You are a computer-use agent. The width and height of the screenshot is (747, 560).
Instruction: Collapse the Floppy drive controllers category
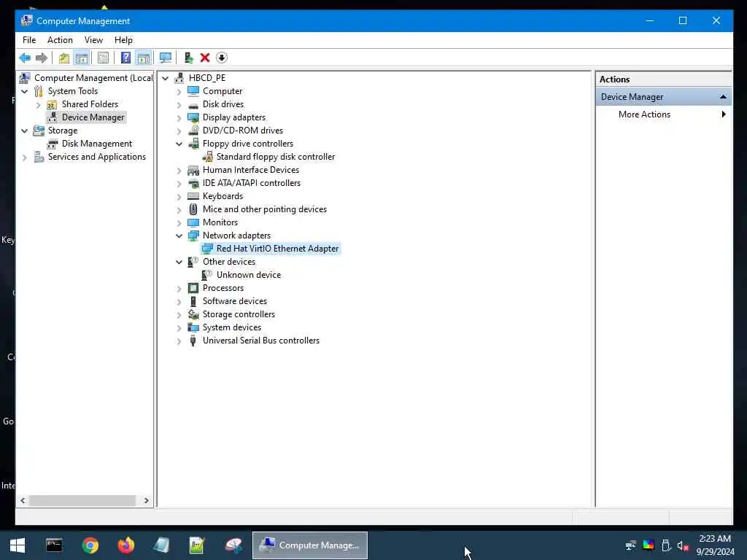(179, 144)
